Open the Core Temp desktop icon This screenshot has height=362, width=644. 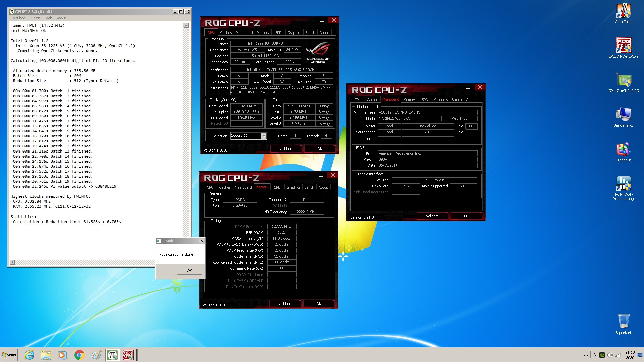point(623,13)
